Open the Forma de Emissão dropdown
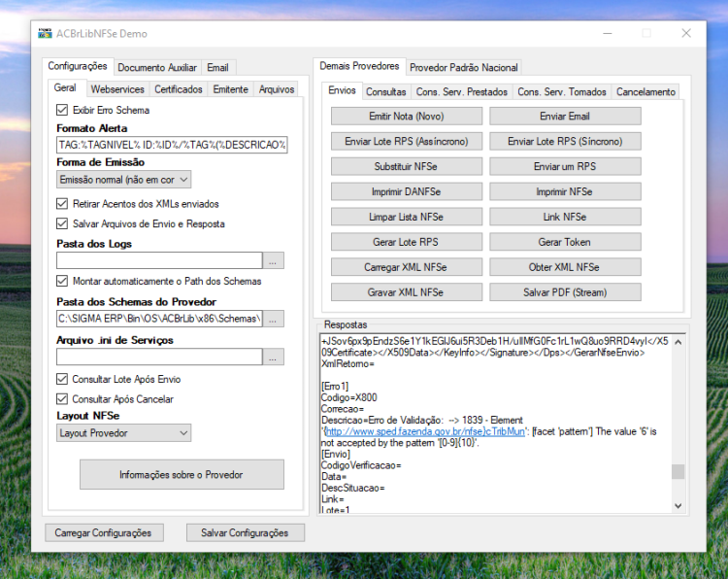 coord(123,180)
